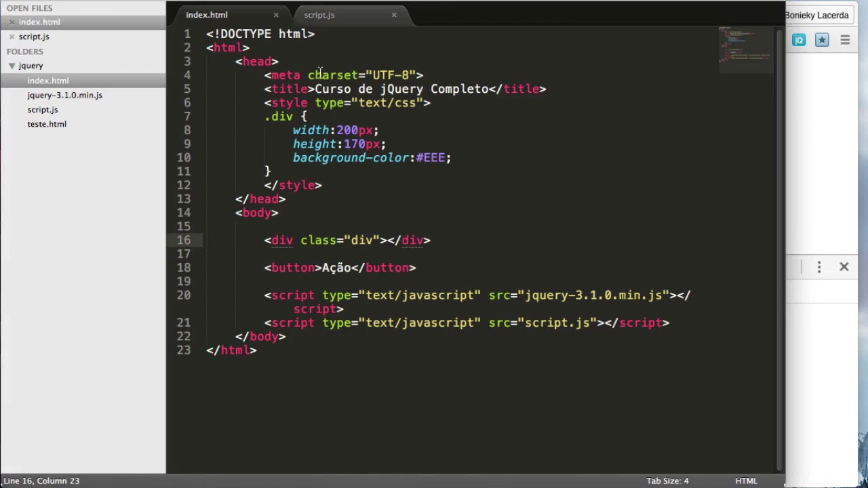Click the blue star extension icon in Chrome
This screenshot has width=868, height=488.
[822, 41]
